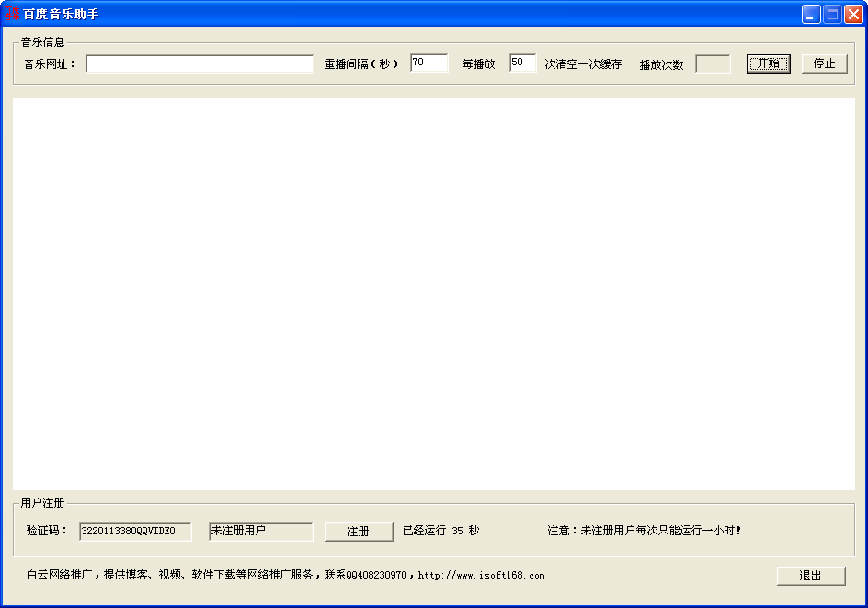The width and height of the screenshot is (868, 608).
Task: Exit the app with the 退出 button
Action: click(x=811, y=576)
